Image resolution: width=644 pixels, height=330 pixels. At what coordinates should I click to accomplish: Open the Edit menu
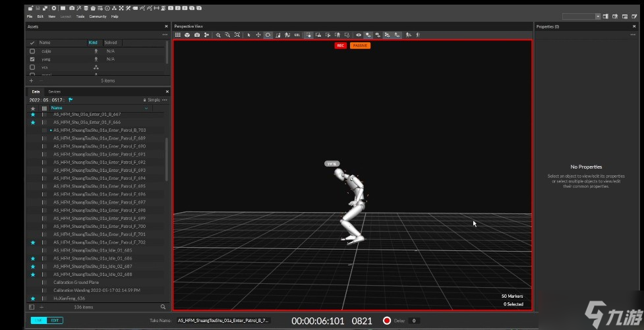(40, 16)
